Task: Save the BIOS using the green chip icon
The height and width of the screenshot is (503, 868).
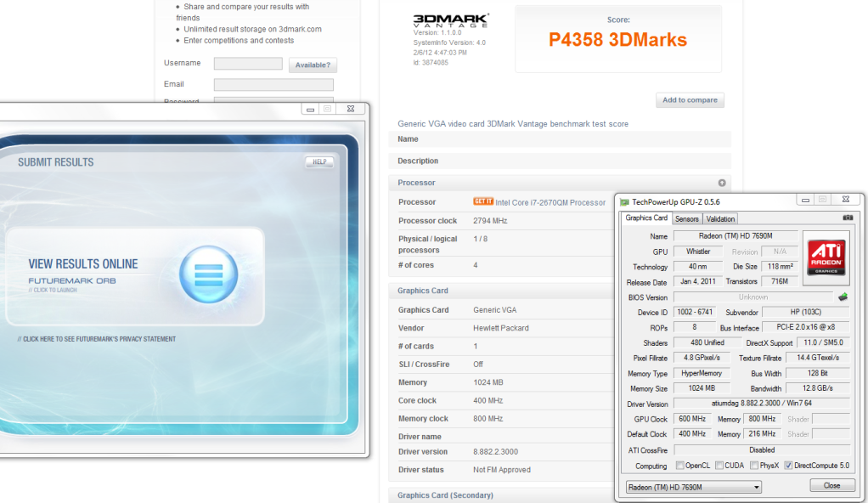Action: tap(843, 297)
